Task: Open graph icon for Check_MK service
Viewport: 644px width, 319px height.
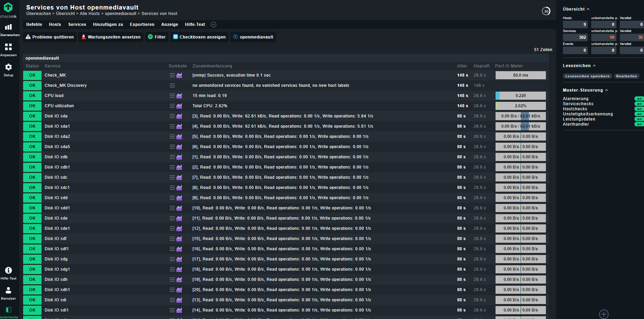Action: (x=179, y=75)
